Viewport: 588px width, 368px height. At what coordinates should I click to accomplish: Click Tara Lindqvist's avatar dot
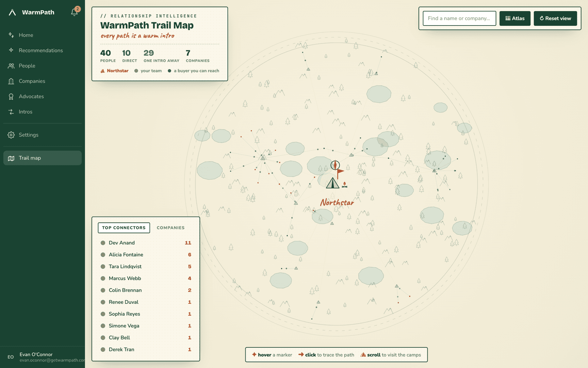(x=103, y=267)
